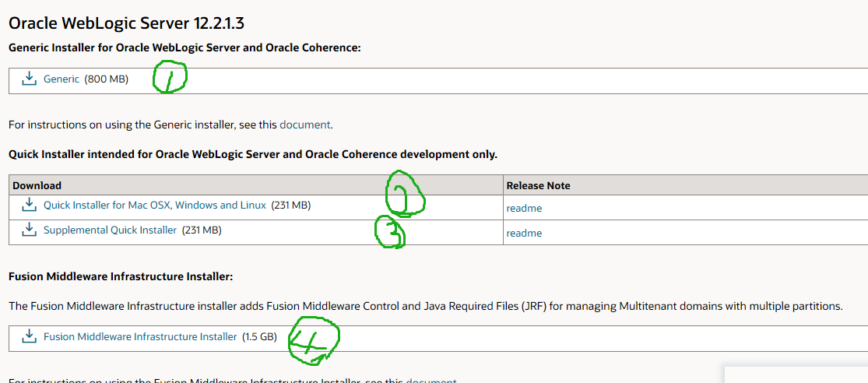The width and height of the screenshot is (868, 383).
Task: Open Quick Installer for Mac OSX, Windows and Linux link
Action: [x=155, y=206]
